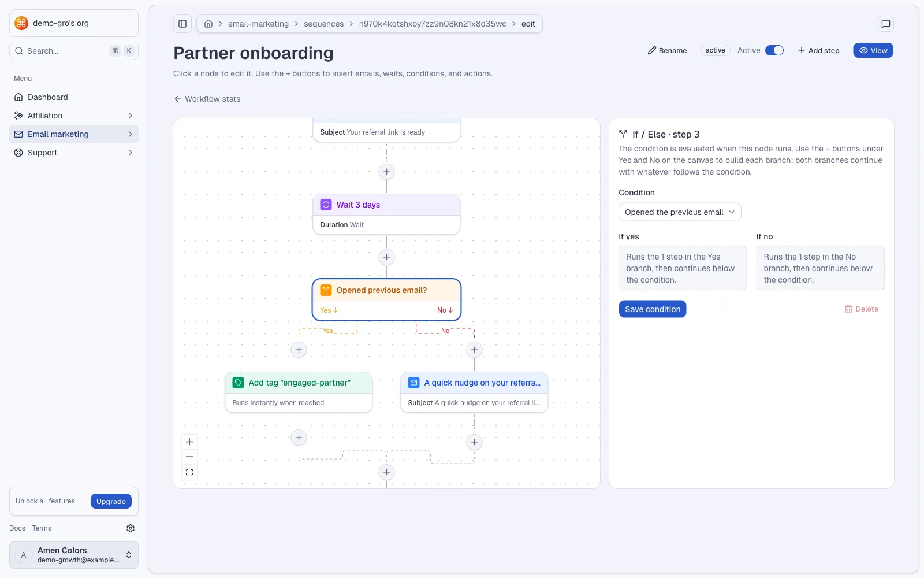Expand the Support menu chevron
This screenshot has width=924, height=578.
coord(131,153)
